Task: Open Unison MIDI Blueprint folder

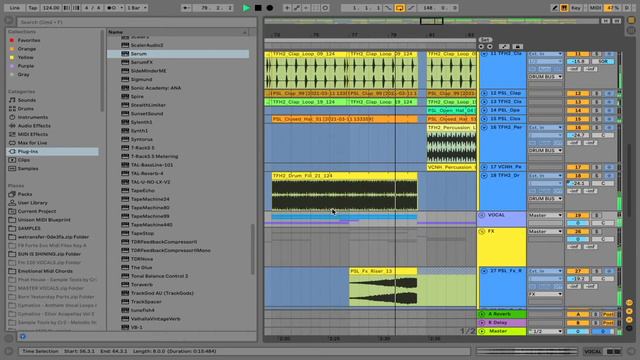Action: click(x=44, y=220)
